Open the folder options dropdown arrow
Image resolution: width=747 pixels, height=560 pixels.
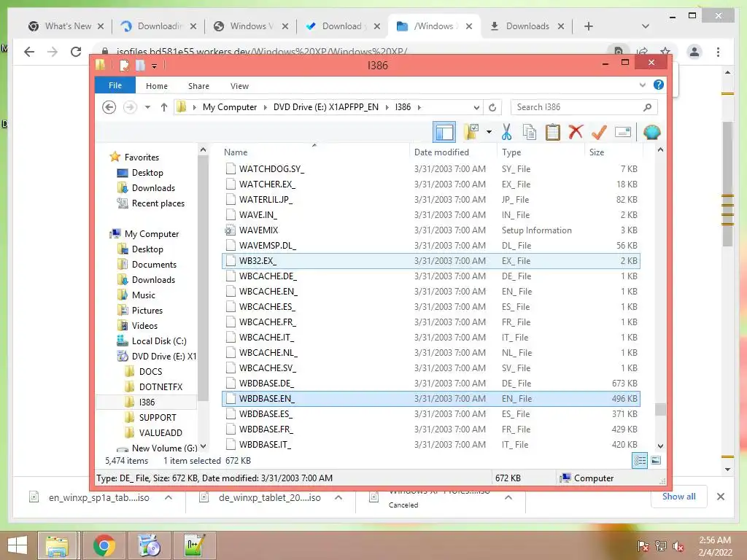489,132
